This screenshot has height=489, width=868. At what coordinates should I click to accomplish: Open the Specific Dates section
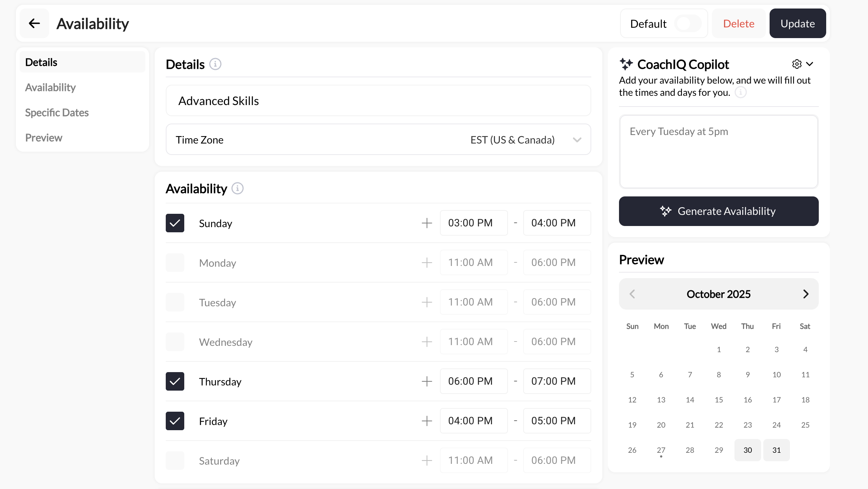(x=57, y=112)
